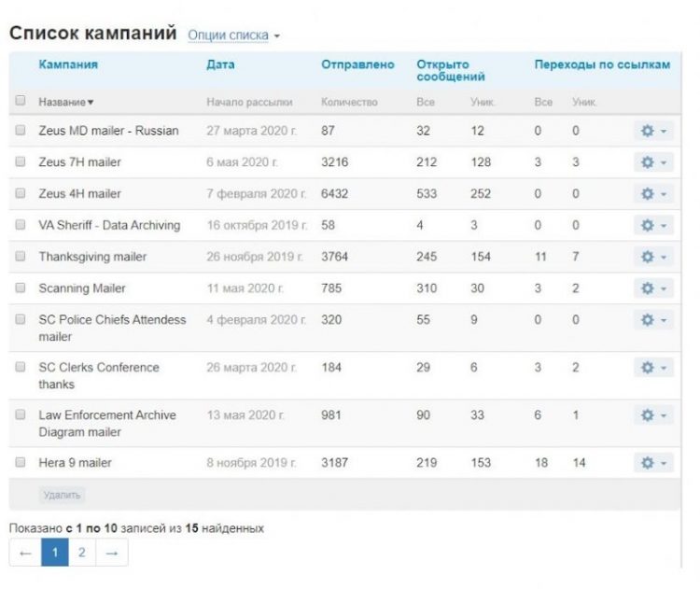Viewport: 700px width, 589px height.
Task: Check the Thanksgiving mailer row
Action: [x=21, y=256]
